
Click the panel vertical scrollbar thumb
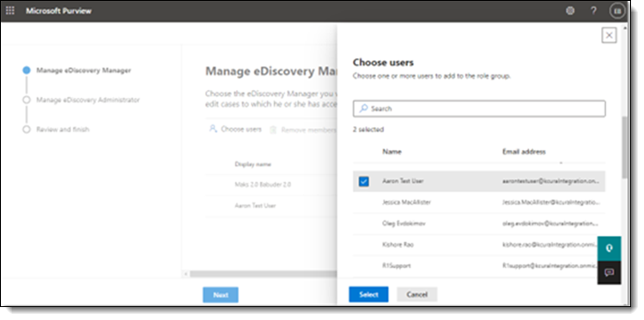(625, 147)
